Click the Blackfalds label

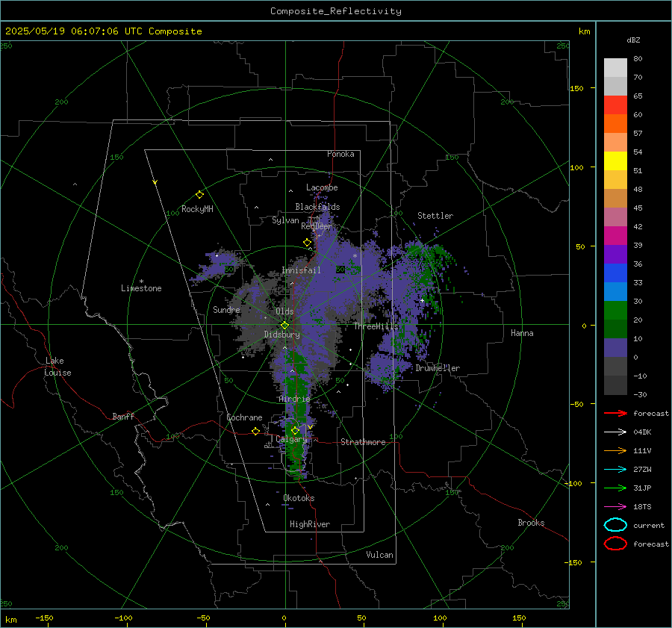tap(317, 207)
